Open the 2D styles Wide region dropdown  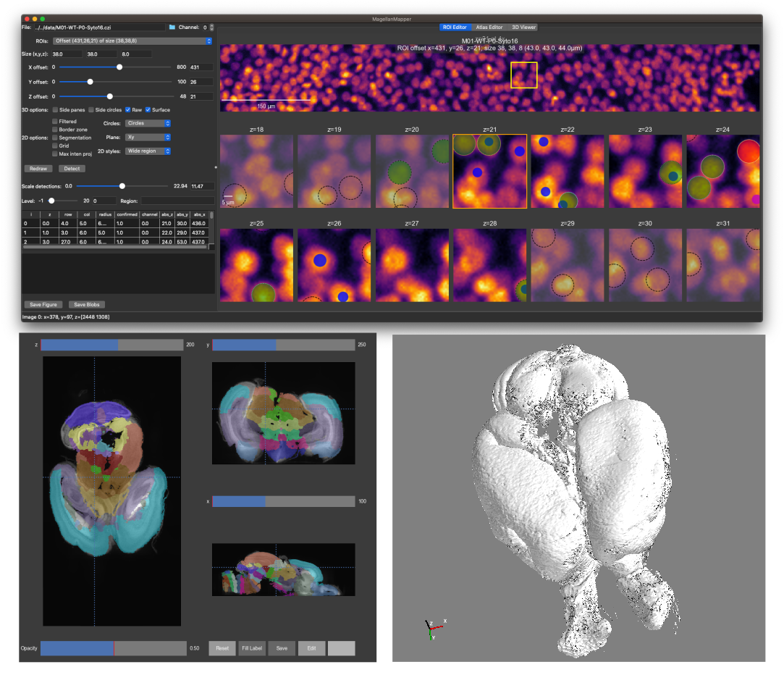click(148, 151)
